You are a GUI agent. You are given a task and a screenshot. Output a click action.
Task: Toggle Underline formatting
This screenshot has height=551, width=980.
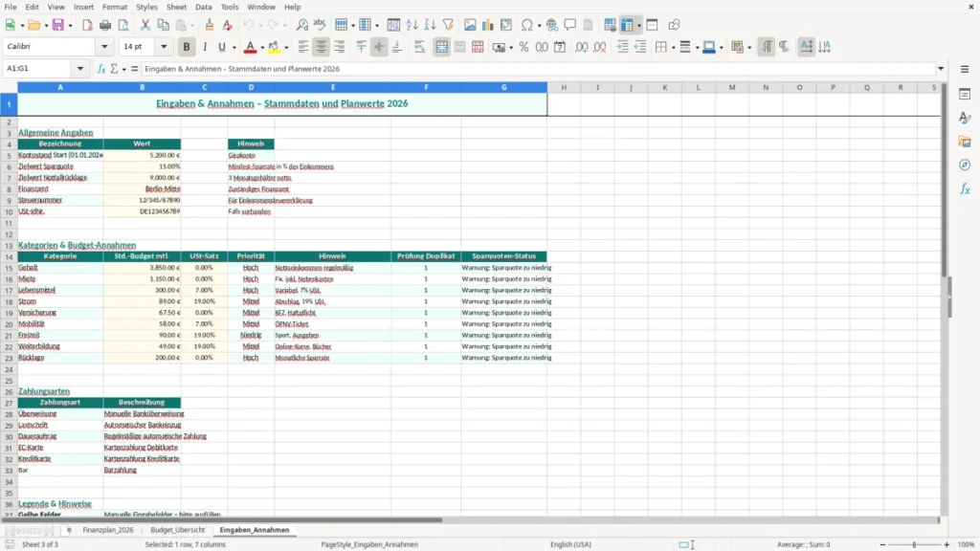(221, 47)
